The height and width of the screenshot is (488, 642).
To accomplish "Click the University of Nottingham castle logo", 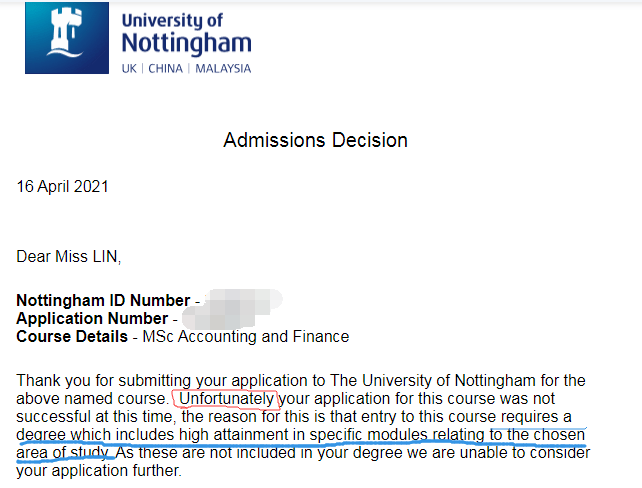I will (67, 38).
